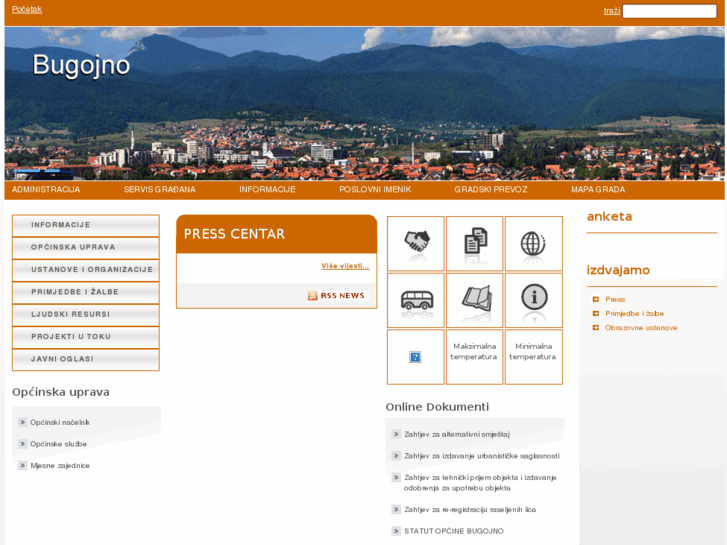Image resolution: width=727 pixels, height=545 pixels.
Task: Open the handshake icon tile
Action: 415,244
